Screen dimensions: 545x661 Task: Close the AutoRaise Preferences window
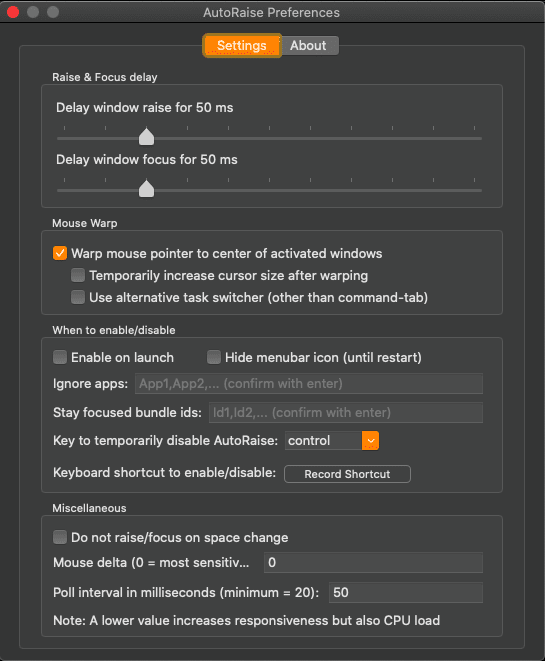tap(13, 12)
